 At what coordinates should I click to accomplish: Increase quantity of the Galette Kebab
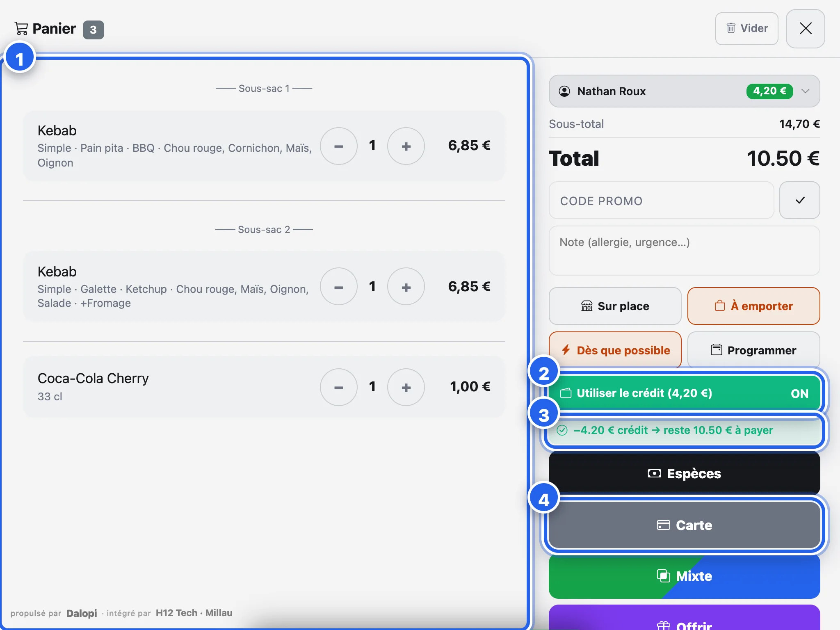click(406, 287)
